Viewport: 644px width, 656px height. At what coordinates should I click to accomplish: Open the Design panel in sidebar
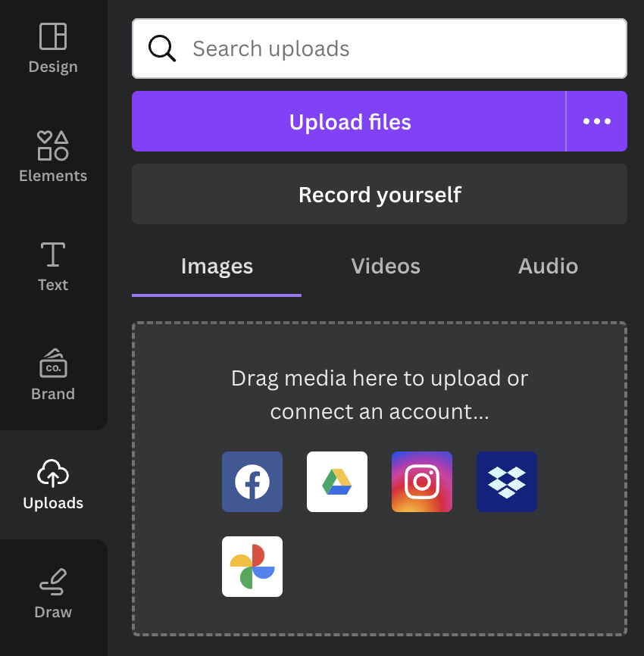(53, 48)
